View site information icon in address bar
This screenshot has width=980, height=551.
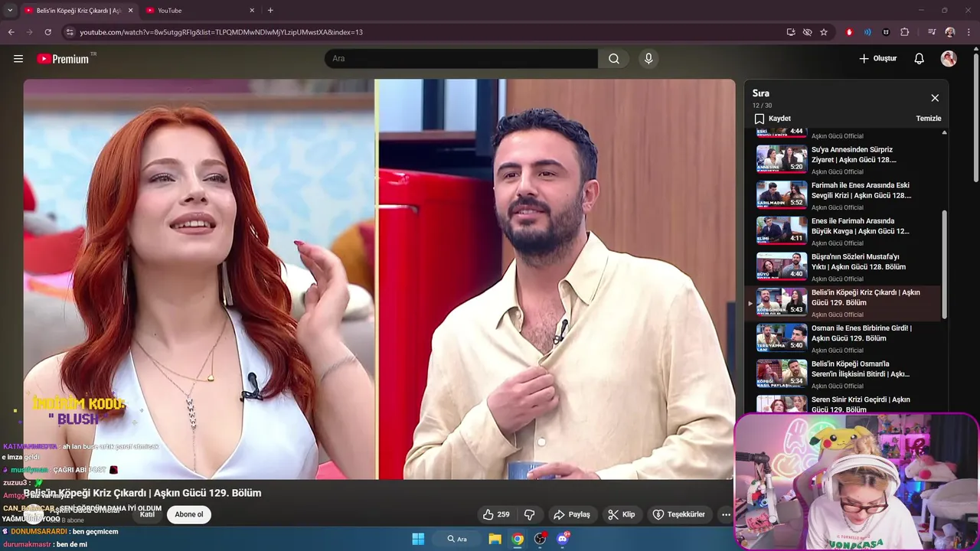tap(69, 32)
